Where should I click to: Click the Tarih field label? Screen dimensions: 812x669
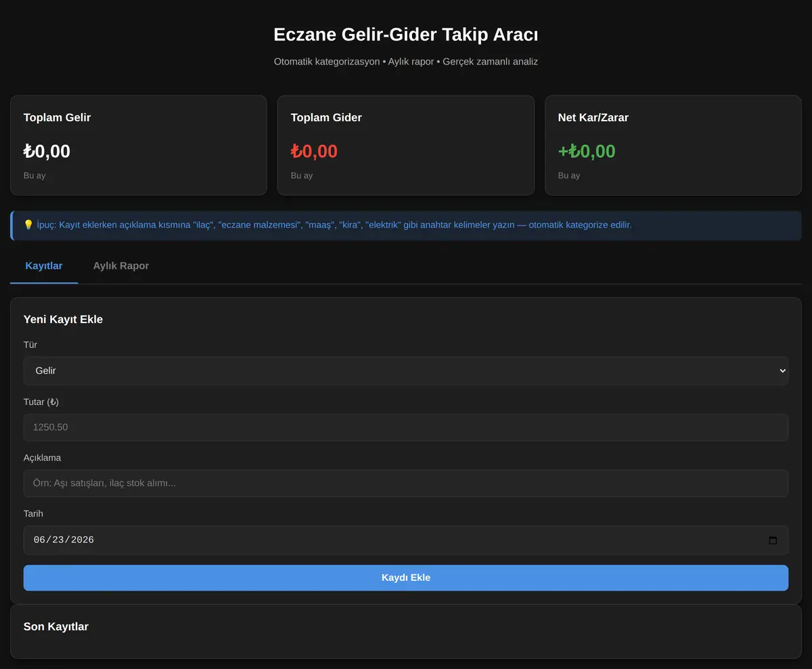33,514
